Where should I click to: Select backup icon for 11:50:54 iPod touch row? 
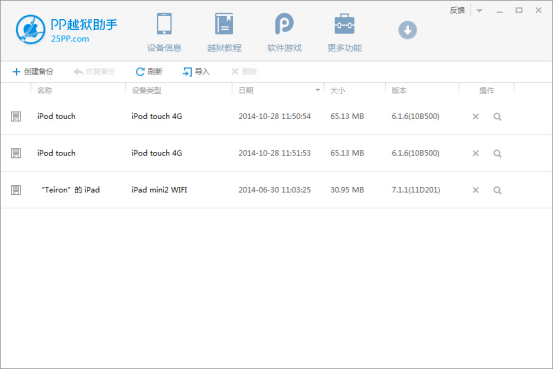pos(16,116)
